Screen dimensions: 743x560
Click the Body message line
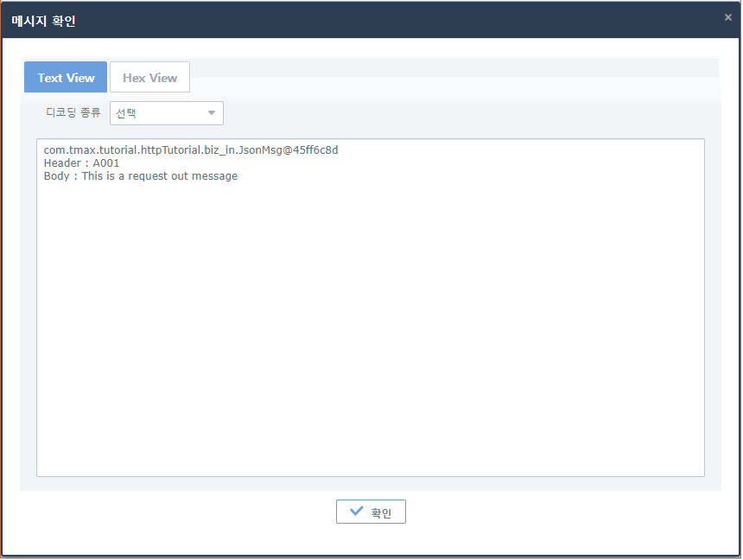tap(140, 176)
